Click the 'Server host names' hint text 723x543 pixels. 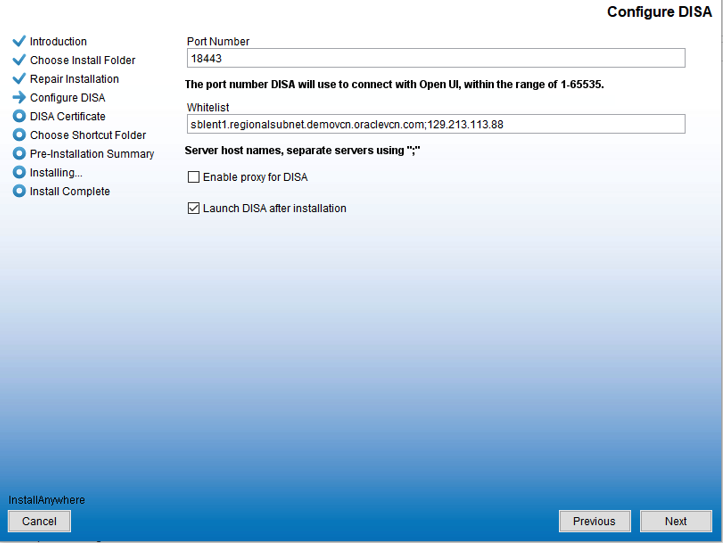coord(302,150)
